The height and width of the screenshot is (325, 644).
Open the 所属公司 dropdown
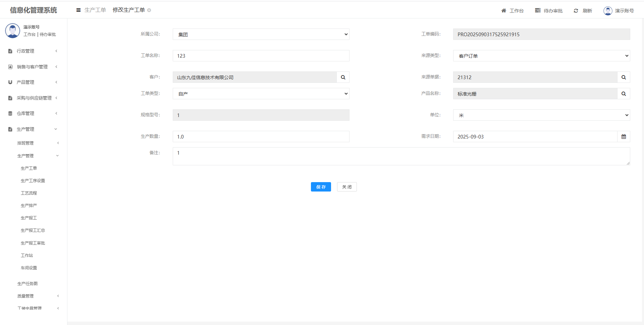(x=261, y=34)
